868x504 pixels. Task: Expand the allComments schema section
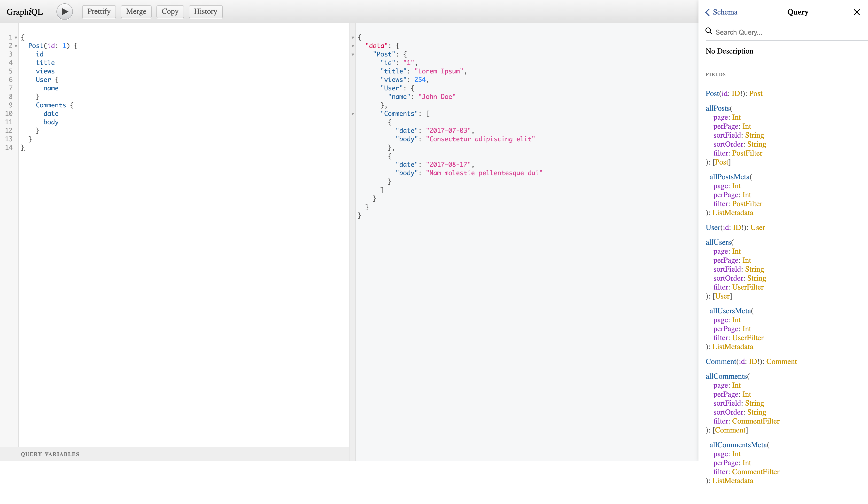point(725,376)
